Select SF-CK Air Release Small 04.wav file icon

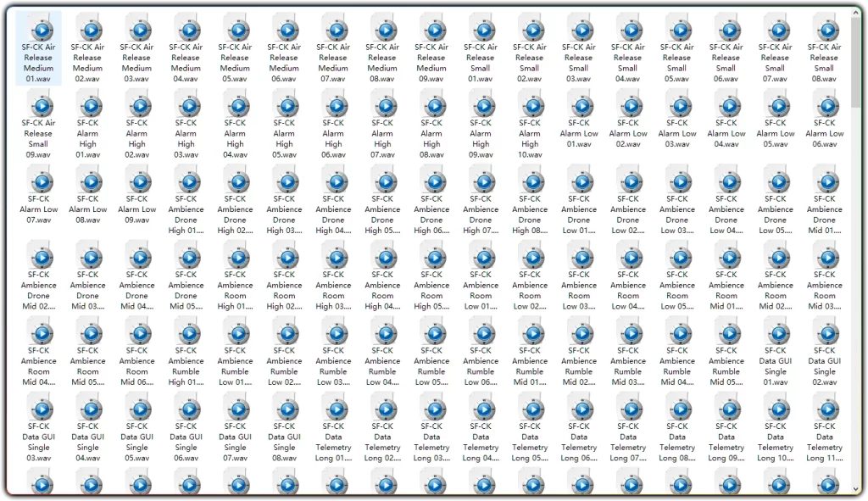coord(631,29)
